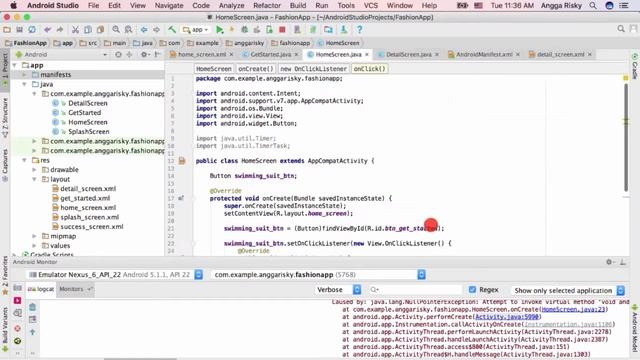Viewport: 640px width, 360px height.
Task: Click the Save All toolbar icon
Action: (19, 29)
